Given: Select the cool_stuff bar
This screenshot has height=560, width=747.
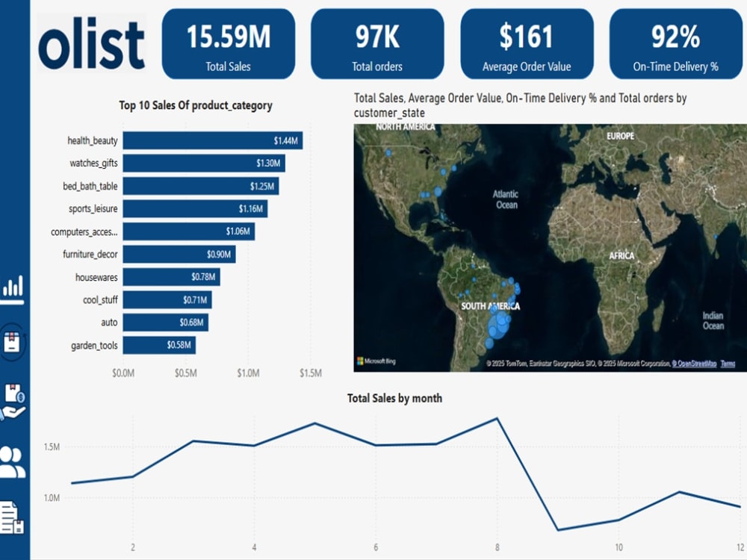Looking at the screenshot, I should [167, 300].
